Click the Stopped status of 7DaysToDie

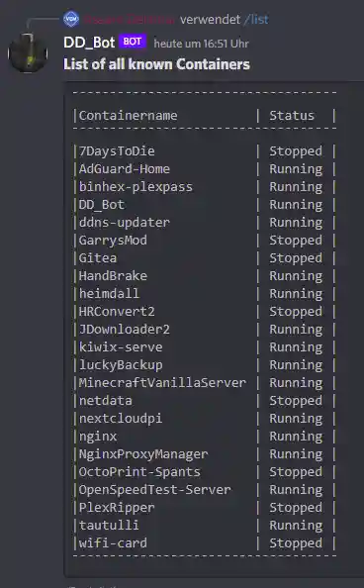[296, 151]
